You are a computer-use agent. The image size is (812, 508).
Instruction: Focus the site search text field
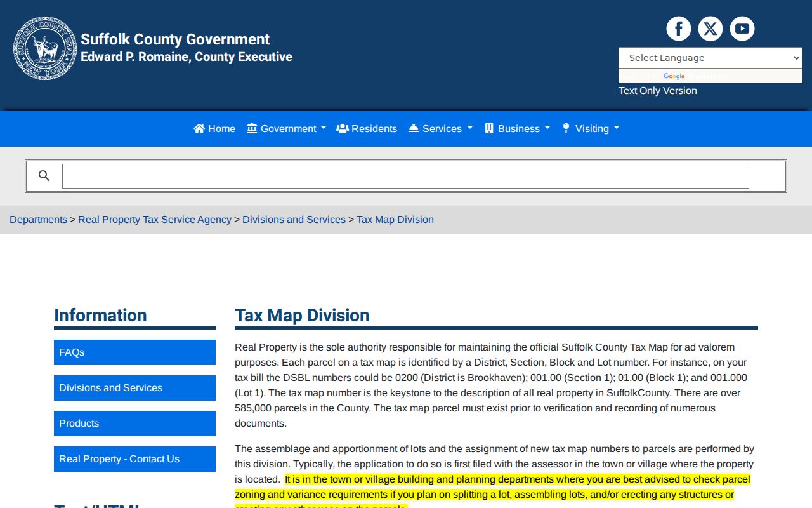[405, 177]
